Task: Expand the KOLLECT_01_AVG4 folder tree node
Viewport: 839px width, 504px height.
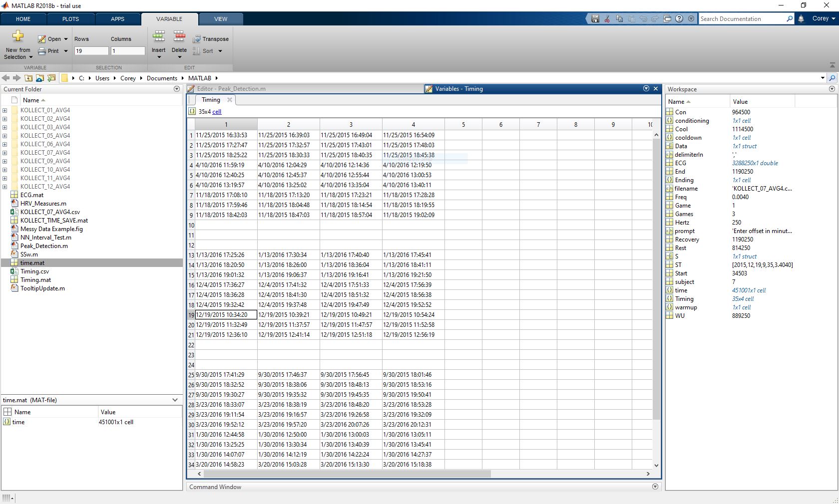Action: tap(5, 110)
